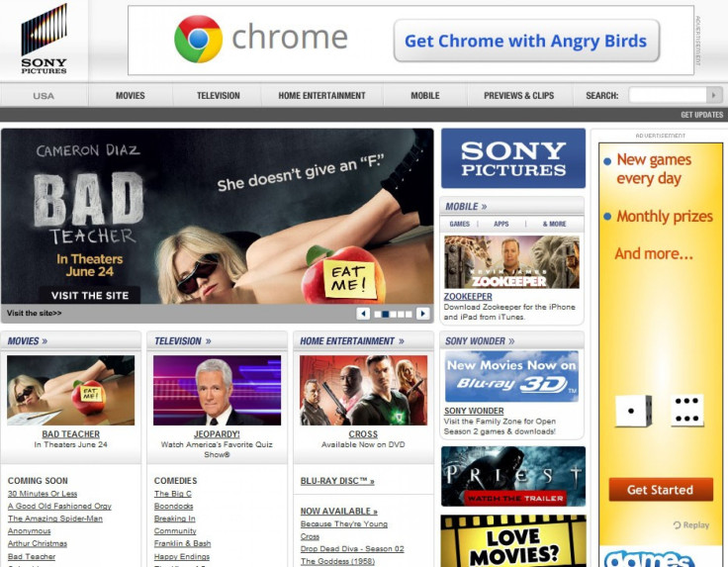
Task: Open the Breaking In link
Action: pos(174,519)
